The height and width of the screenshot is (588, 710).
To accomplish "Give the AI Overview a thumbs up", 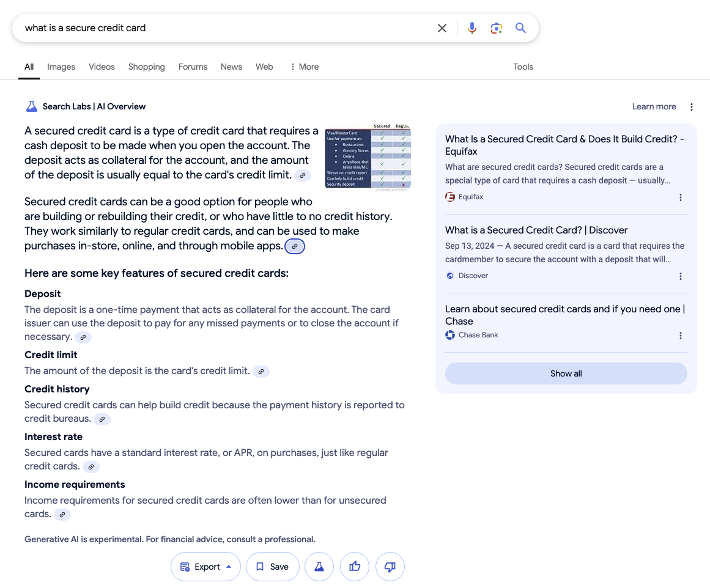I will pyautogui.click(x=355, y=567).
